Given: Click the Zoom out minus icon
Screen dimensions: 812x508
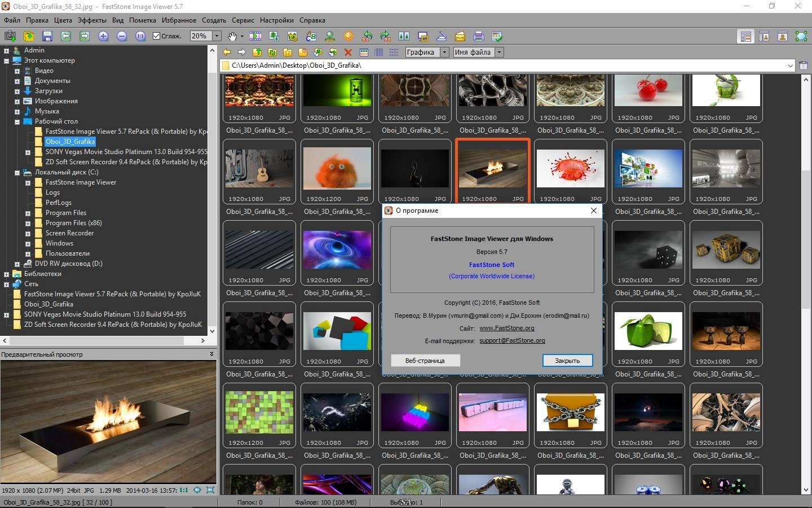Looking at the screenshot, I should pyautogui.click(x=122, y=36).
